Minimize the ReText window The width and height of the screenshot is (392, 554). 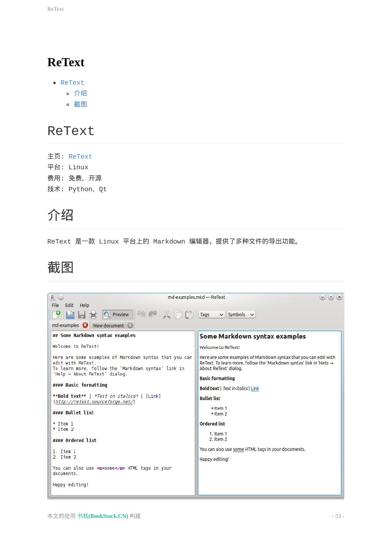[322, 297]
